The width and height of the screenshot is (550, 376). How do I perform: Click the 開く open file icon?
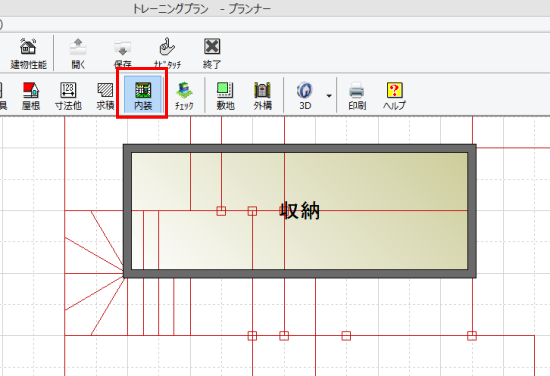[78, 53]
